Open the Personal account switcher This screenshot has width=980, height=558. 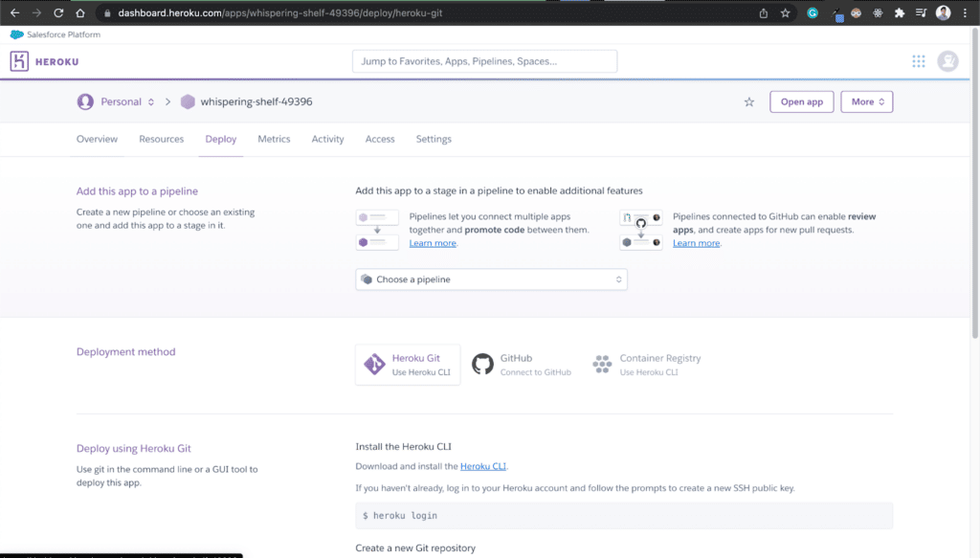116,101
